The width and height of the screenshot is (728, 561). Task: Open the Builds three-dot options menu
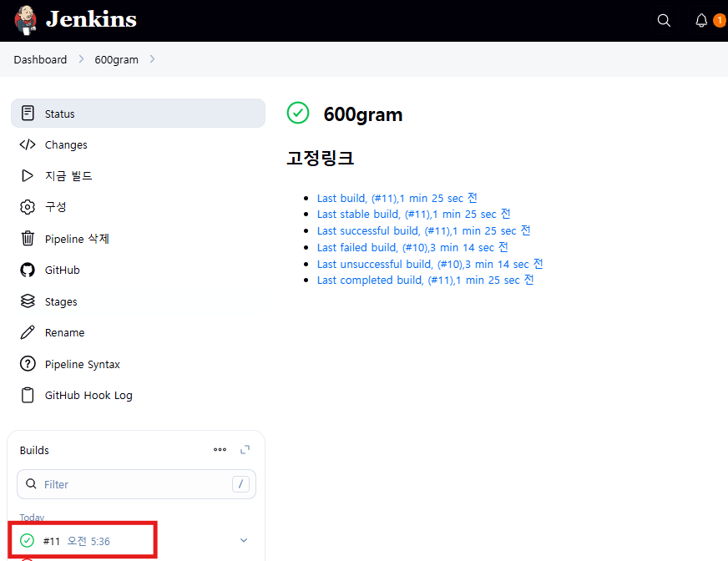(220, 449)
